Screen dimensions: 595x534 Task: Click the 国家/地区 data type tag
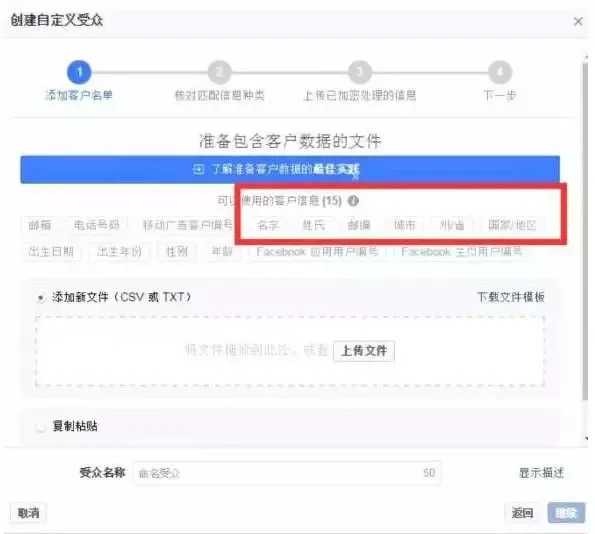point(512,225)
